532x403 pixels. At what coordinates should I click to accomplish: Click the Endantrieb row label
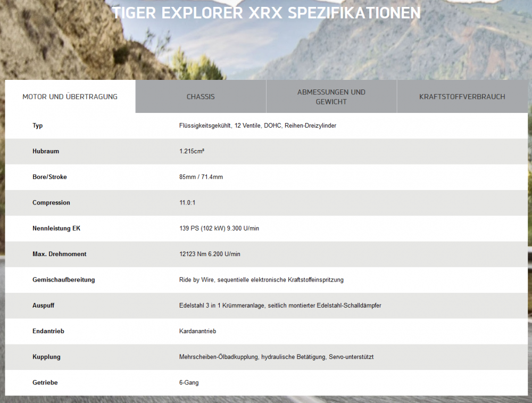tap(48, 331)
